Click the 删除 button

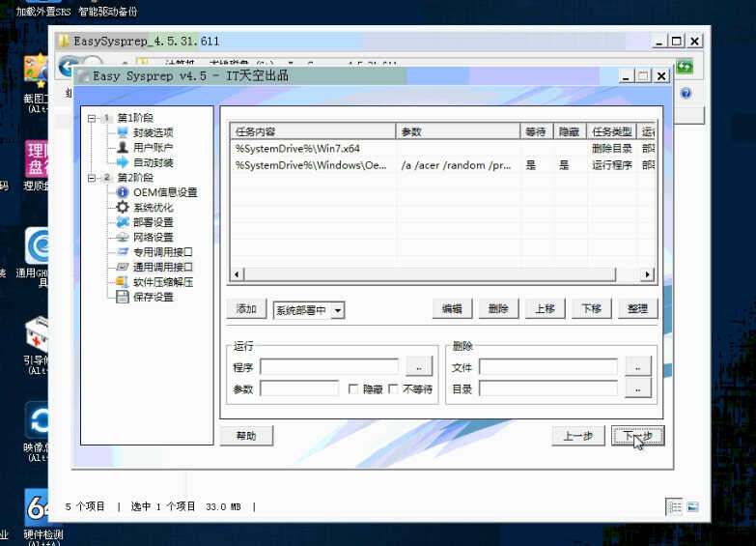click(x=498, y=309)
